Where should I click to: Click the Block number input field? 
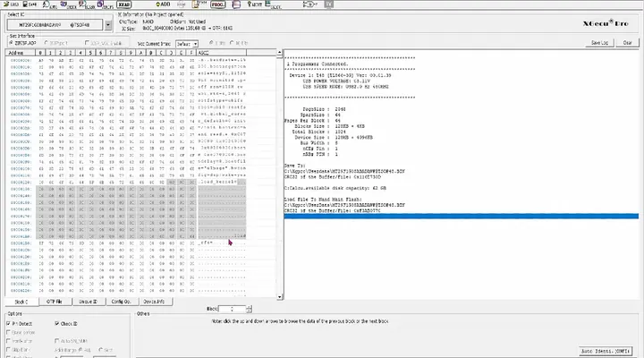coord(232,309)
